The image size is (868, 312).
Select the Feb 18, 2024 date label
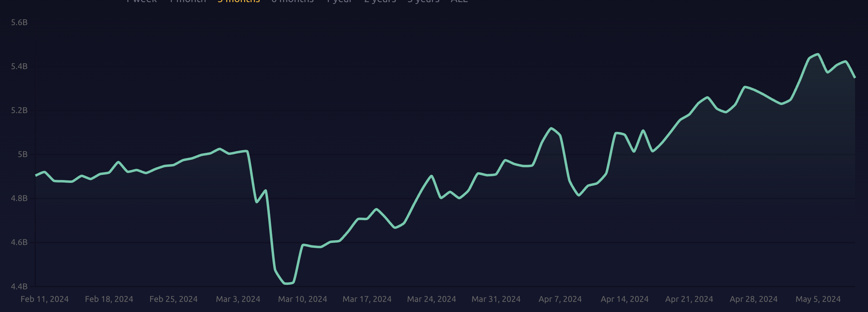point(109,299)
